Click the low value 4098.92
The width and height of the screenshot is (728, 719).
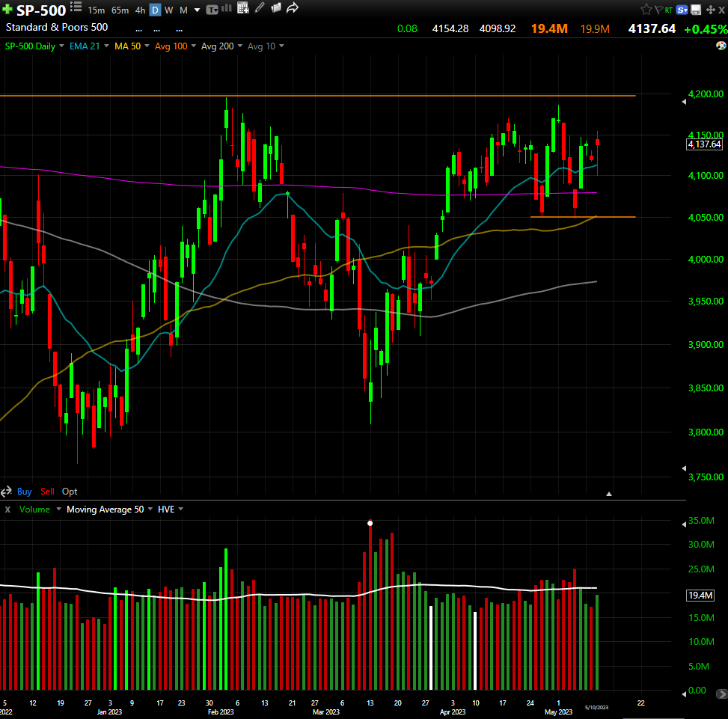[498, 28]
